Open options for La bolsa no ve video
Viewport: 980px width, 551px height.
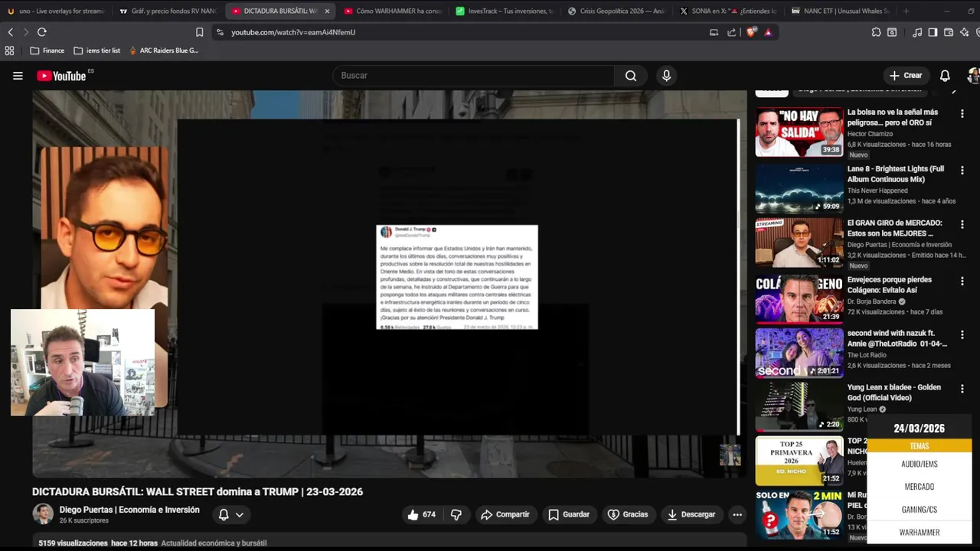pyautogui.click(x=962, y=113)
